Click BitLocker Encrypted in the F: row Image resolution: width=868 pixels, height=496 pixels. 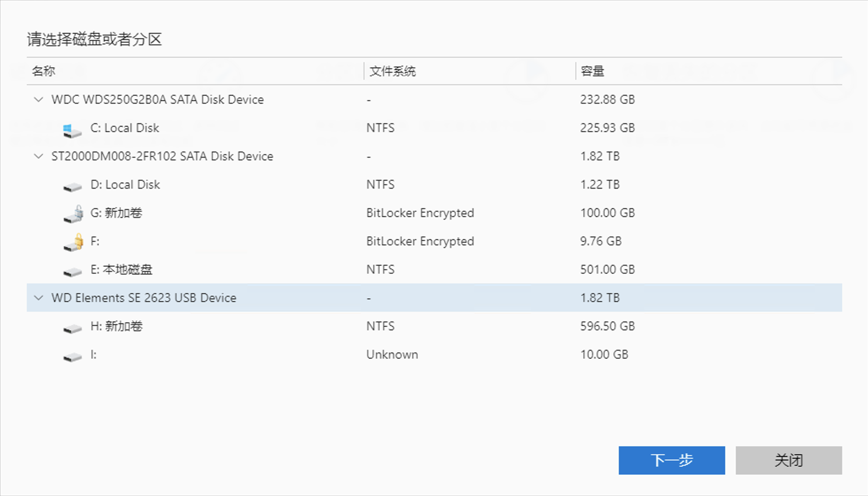tap(420, 241)
